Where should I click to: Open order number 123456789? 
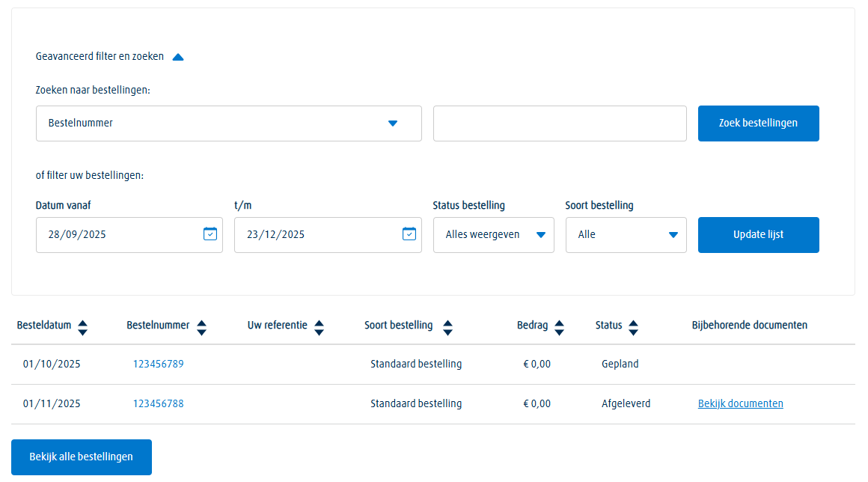159,364
